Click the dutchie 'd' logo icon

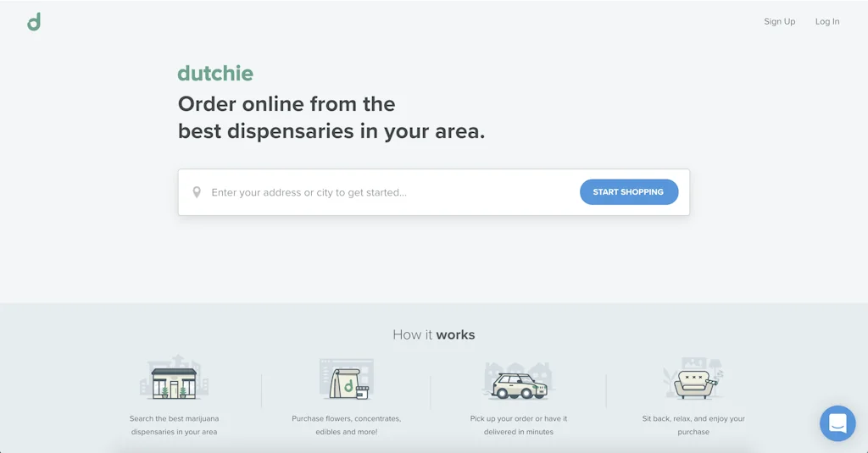(x=34, y=22)
